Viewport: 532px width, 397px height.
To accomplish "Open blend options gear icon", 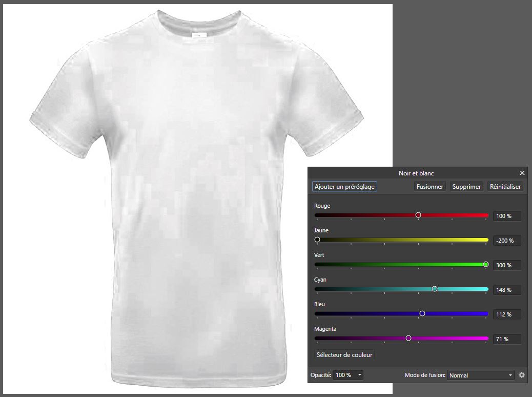I will pos(521,375).
